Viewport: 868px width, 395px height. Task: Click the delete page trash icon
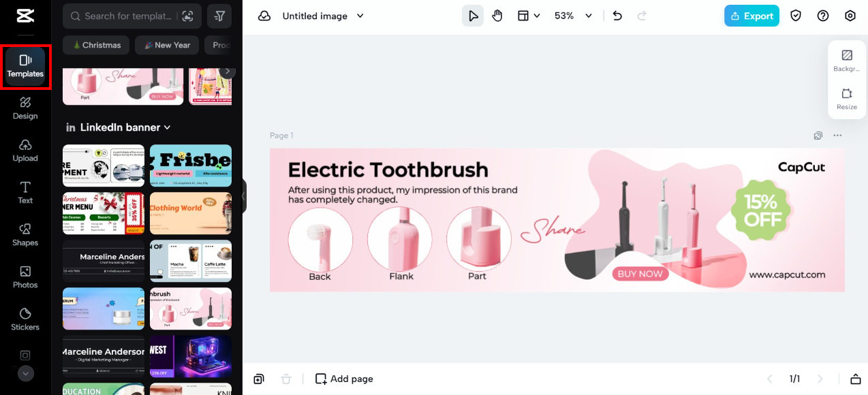tap(286, 379)
